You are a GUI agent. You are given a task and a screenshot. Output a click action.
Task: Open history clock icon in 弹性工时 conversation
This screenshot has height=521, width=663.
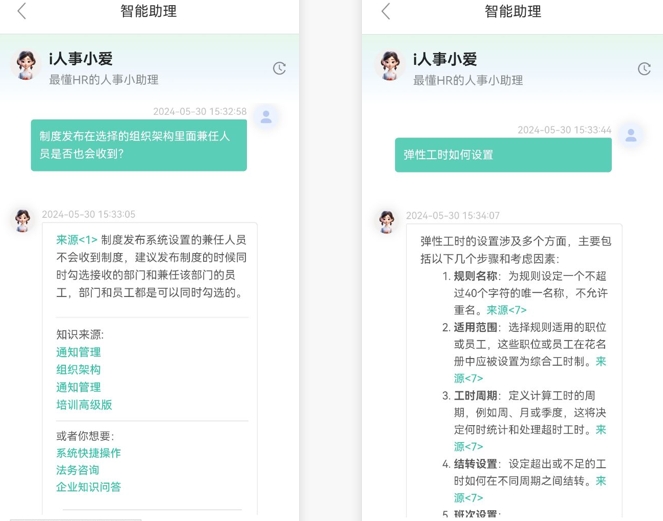click(644, 68)
